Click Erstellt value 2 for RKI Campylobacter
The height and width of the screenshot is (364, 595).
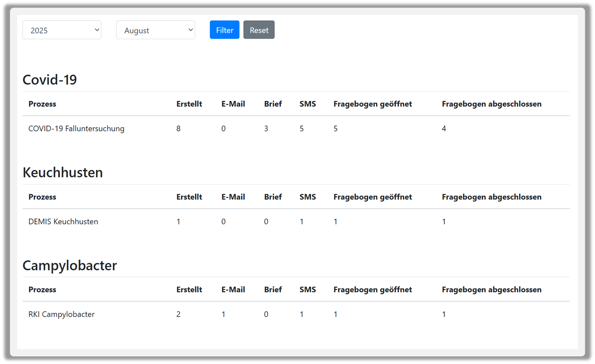(x=178, y=314)
